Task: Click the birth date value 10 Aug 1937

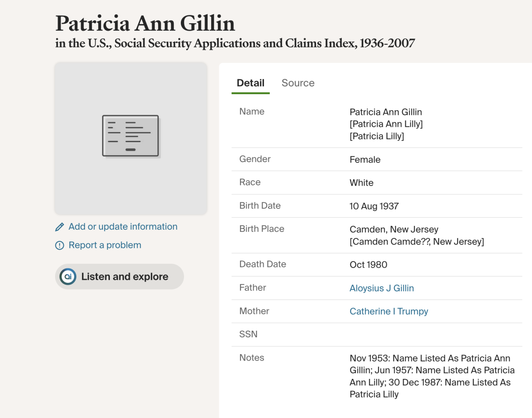Action: (x=374, y=206)
